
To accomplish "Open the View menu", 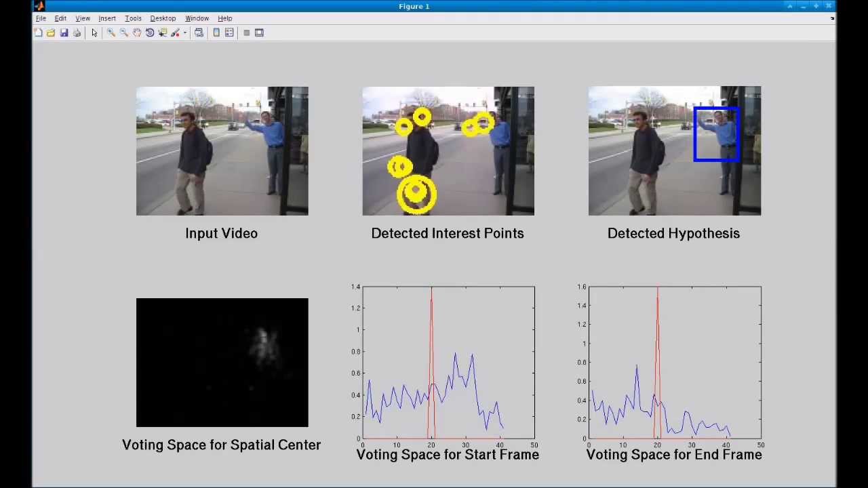I will coord(83,18).
